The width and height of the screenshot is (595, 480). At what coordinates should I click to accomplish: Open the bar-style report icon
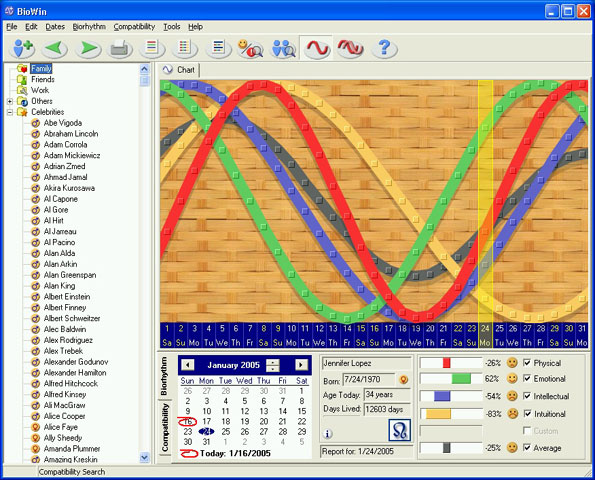pyautogui.click(x=218, y=49)
